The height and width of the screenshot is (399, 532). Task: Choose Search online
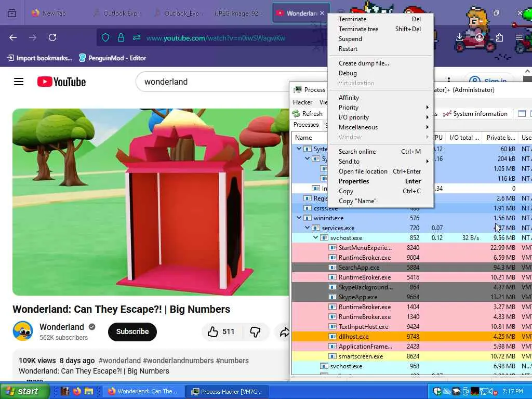(x=381, y=151)
